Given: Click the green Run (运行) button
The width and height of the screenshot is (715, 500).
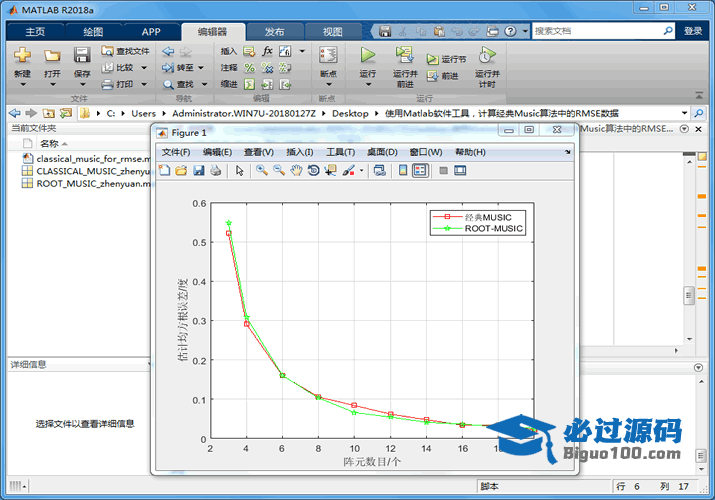Looking at the screenshot, I should click(x=368, y=57).
